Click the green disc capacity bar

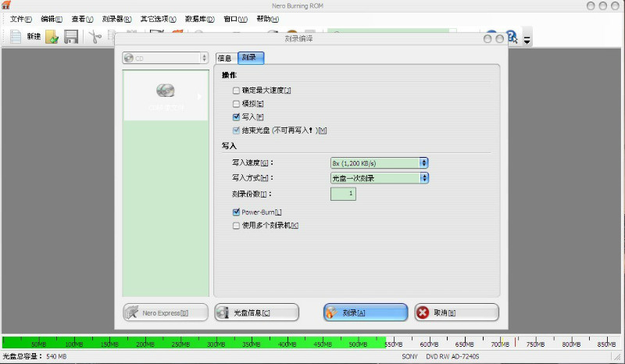pyautogui.click(x=194, y=342)
